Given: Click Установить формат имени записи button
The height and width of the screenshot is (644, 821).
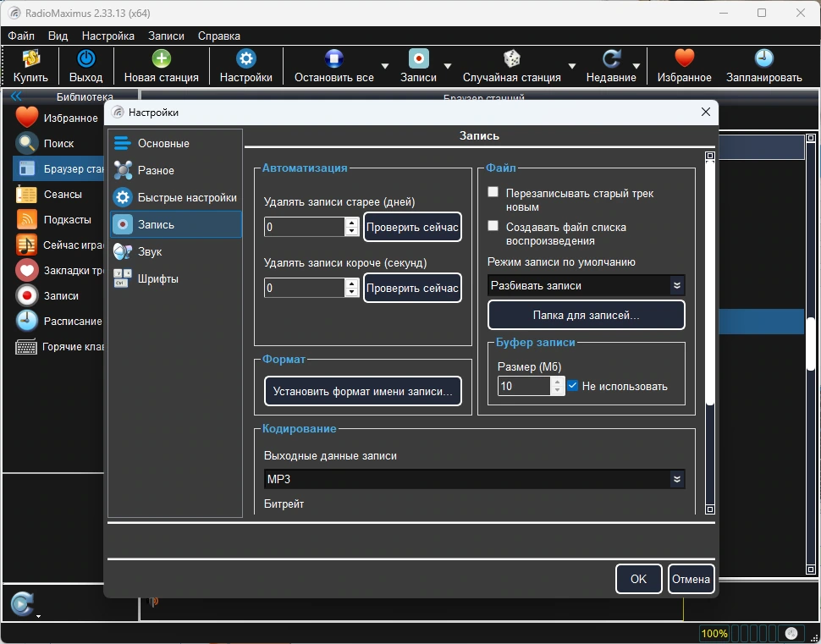Looking at the screenshot, I should click(x=362, y=391).
